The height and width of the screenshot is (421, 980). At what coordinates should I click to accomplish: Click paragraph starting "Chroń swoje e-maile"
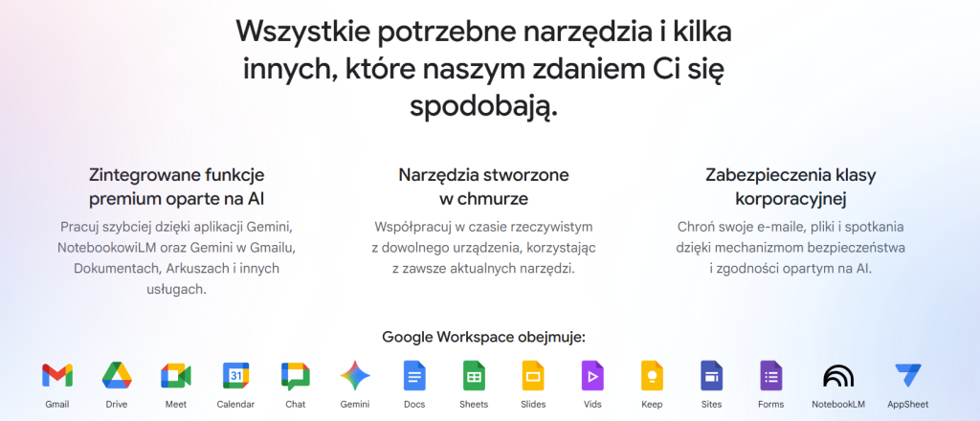pos(791,247)
